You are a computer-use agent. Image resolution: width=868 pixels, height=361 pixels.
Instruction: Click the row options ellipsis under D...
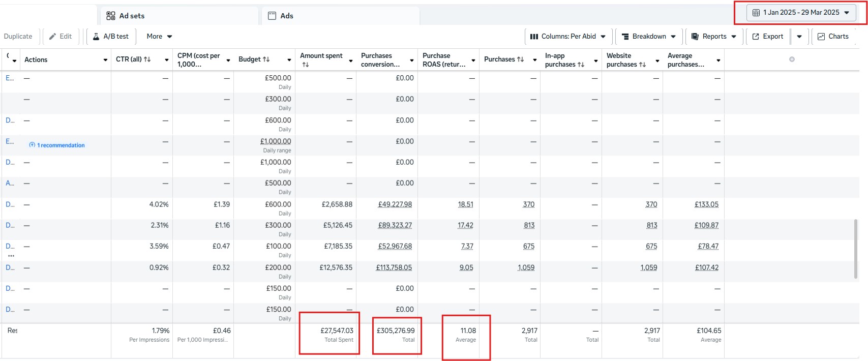click(11, 256)
